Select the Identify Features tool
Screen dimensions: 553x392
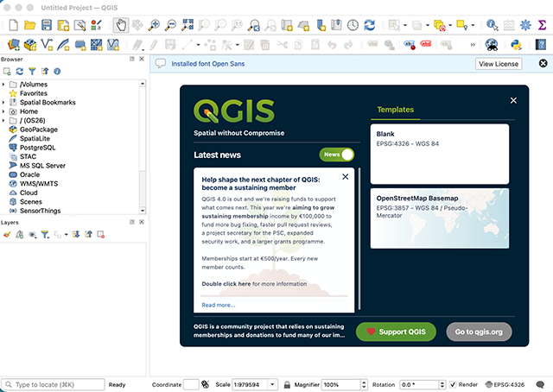[x=492, y=25]
